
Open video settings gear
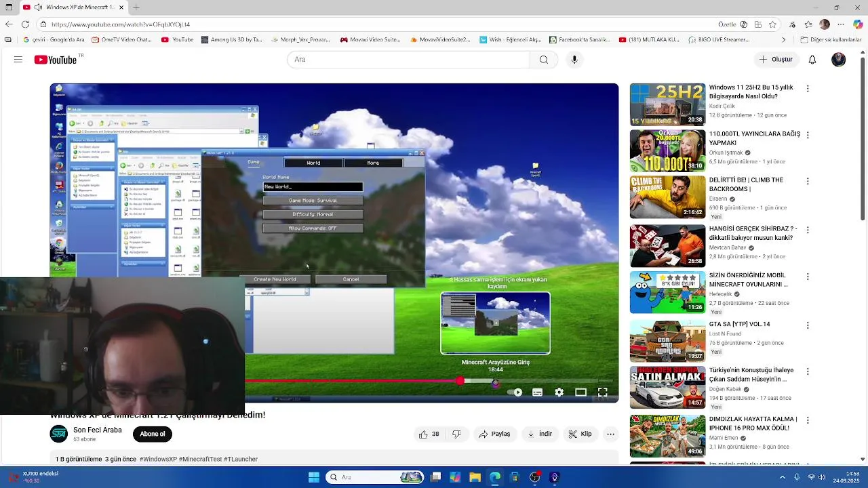click(559, 392)
